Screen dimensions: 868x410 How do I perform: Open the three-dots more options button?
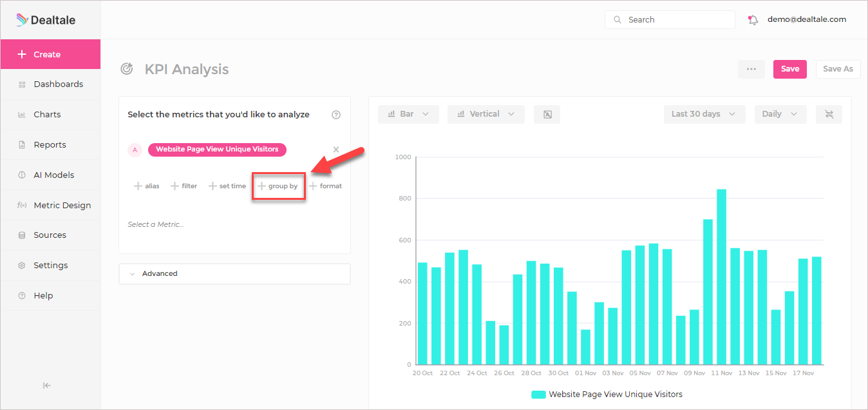tap(751, 69)
